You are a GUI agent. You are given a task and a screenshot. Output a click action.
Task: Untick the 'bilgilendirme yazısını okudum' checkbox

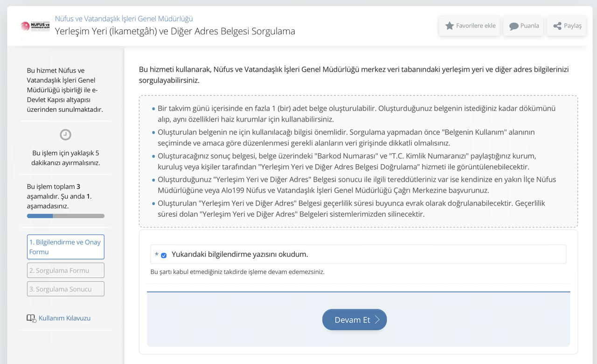[x=164, y=255]
